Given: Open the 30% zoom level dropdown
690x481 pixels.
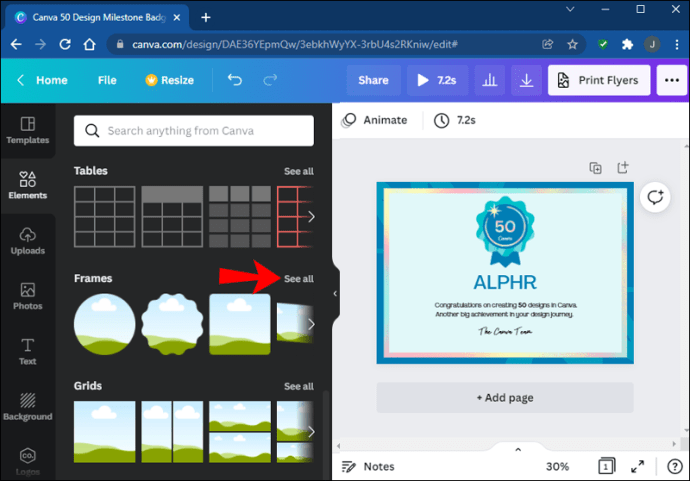Looking at the screenshot, I should click(557, 466).
